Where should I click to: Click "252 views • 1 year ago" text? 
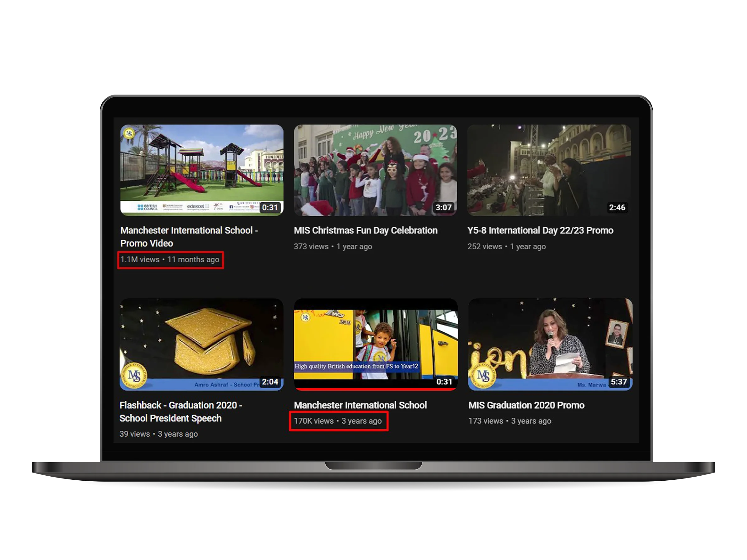pyautogui.click(x=506, y=246)
